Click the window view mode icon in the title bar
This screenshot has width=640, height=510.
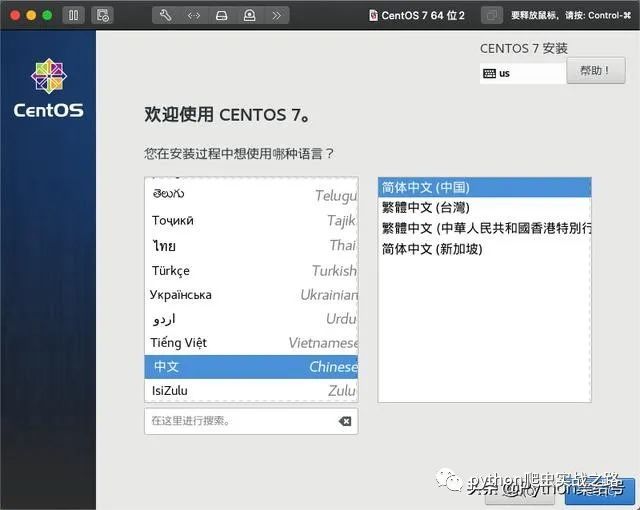tap(491, 16)
